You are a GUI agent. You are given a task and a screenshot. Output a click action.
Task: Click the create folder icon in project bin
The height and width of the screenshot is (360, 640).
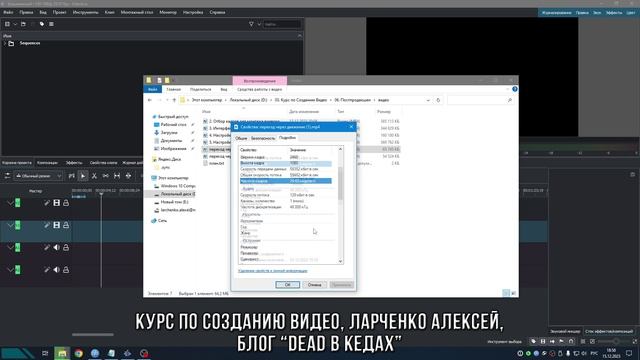[23, 24]
